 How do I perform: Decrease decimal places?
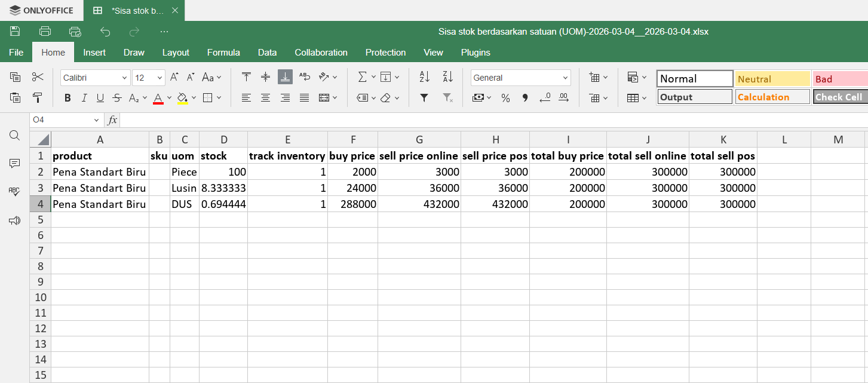545,97
